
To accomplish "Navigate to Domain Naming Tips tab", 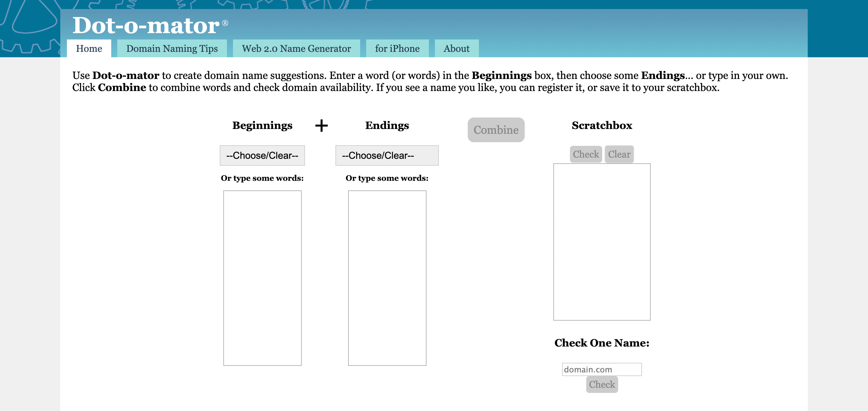I will [172, 49].
